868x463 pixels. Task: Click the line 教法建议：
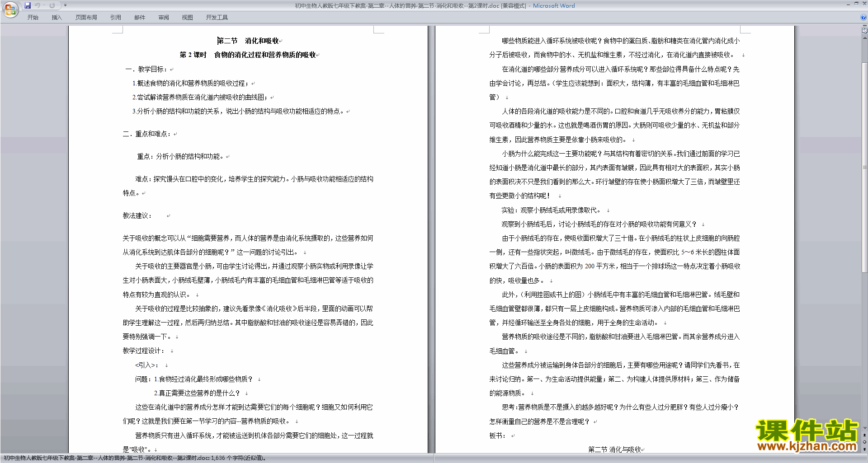coord(137,215)
